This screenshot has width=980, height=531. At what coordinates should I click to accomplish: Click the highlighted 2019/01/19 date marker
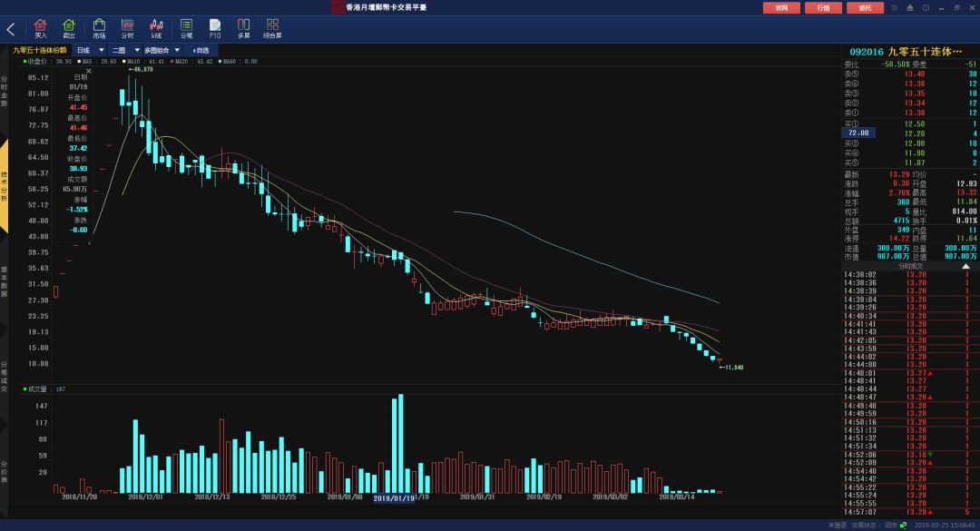tap(394, 498)
